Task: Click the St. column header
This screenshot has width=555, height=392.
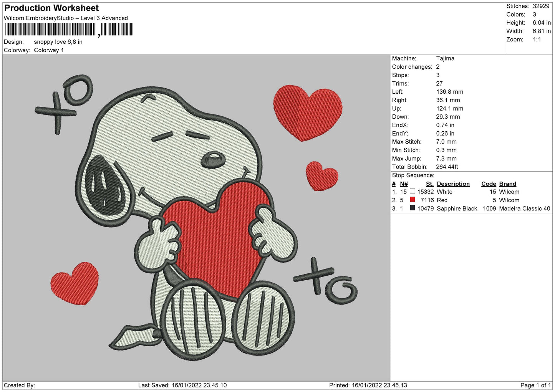Action: (429, 184)
